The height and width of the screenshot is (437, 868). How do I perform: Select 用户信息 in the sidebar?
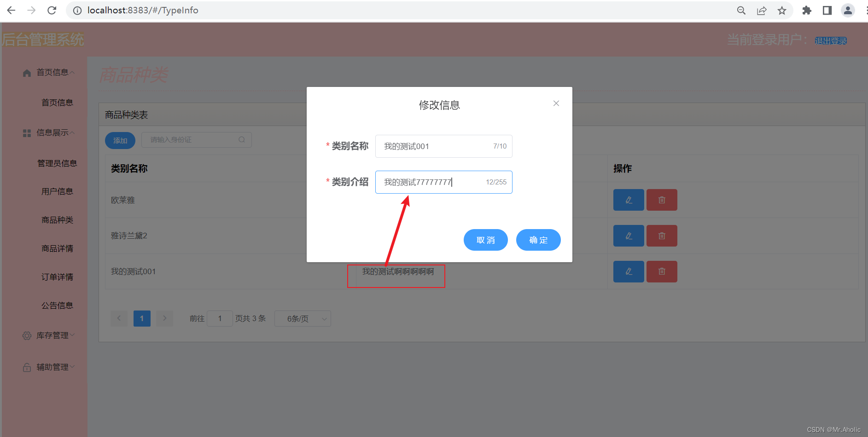pyautogui.click(x=57, y=191)
